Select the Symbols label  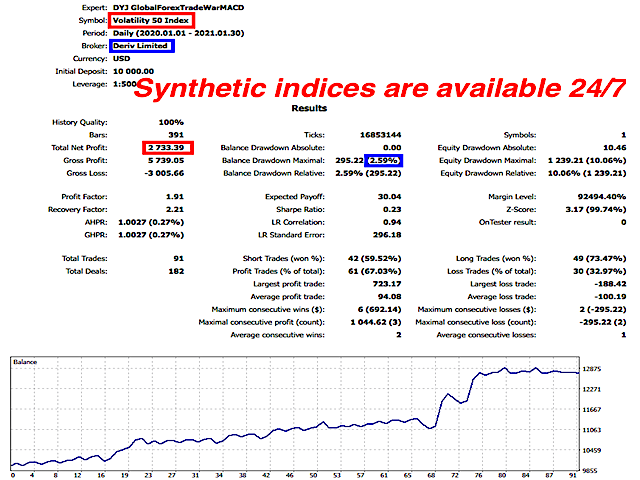click(x=520, y=135)
